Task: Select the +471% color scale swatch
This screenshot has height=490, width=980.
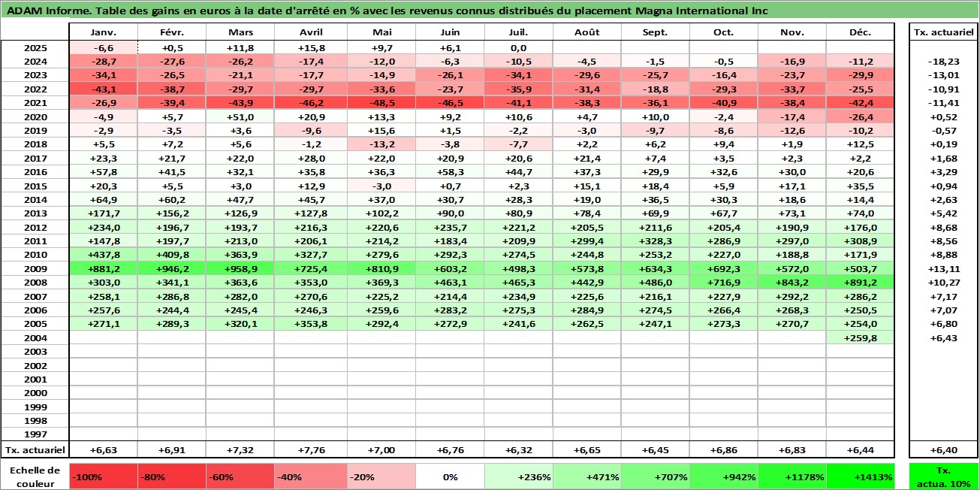Action: pyautogui.click(x=587, y=476)
